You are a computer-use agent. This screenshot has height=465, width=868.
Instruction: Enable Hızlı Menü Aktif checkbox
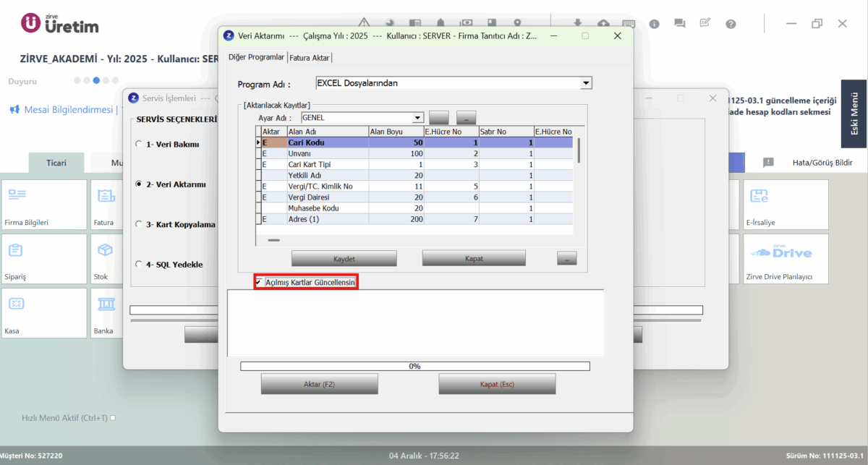click(112, 418)
